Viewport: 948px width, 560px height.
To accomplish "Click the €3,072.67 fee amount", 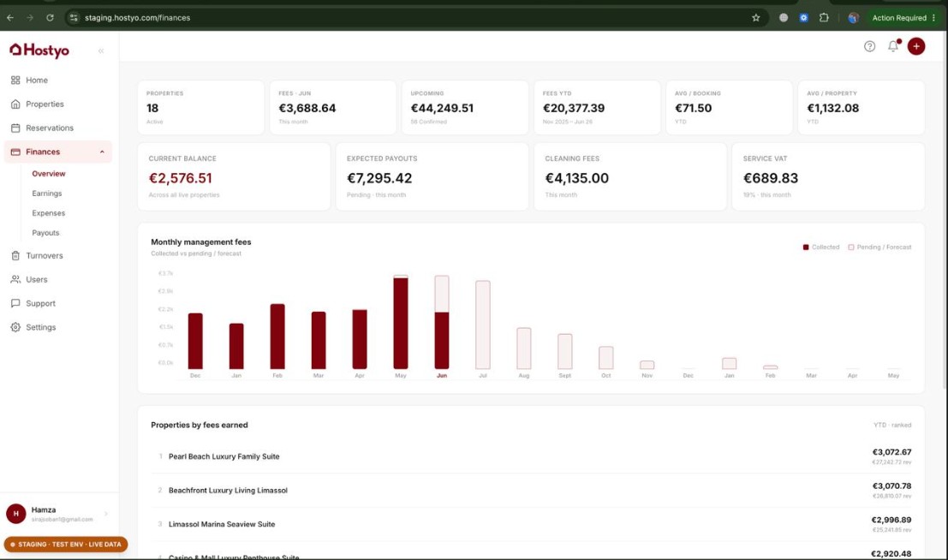I will click(891, 452).
